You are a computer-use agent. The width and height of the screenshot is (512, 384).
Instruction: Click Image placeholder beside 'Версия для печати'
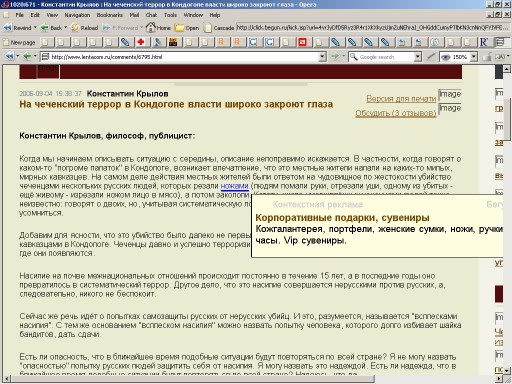tap(450, 94)
